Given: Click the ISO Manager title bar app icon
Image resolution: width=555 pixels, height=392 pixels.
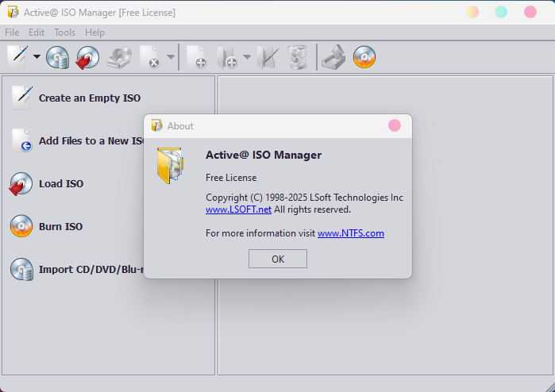Looking at the screenshot, I should [13, 13].
